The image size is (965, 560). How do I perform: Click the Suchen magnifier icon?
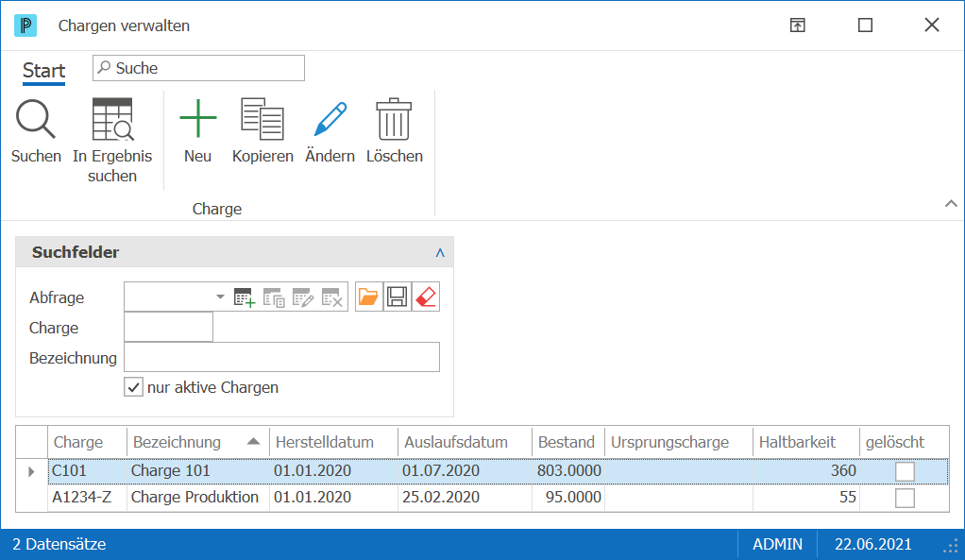[36, 119]
